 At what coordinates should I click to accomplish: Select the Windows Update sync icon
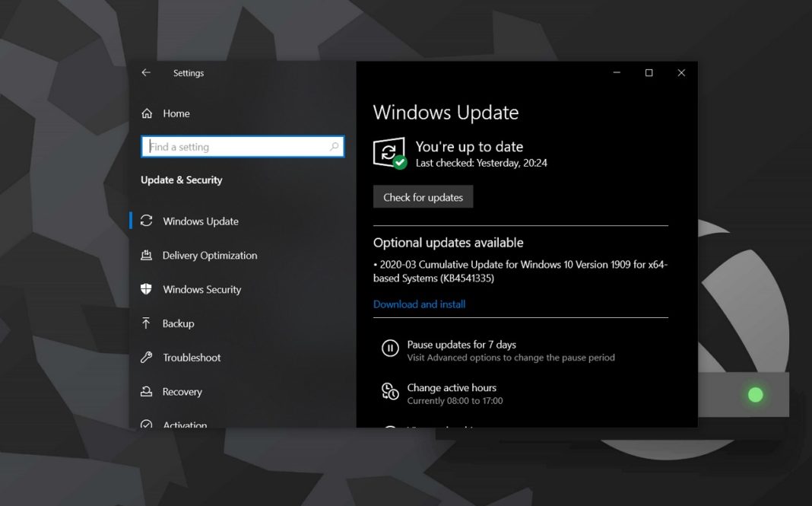pyautogui.click(x=147, y=221)
